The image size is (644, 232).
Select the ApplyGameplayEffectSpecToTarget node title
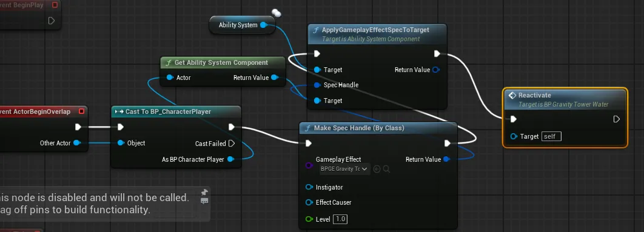[375, 30]
